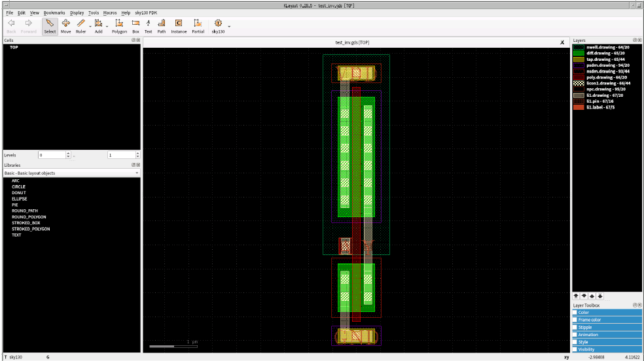Click the ROUND_POLYGON library item
Screen dimensions: 644x361
click(x=29, y=217)
